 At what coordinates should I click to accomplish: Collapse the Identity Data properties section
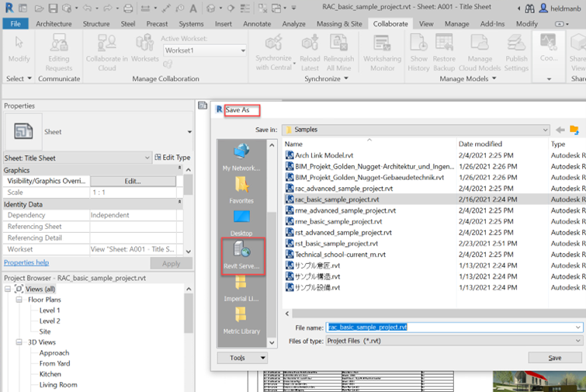tap(179, 202)
